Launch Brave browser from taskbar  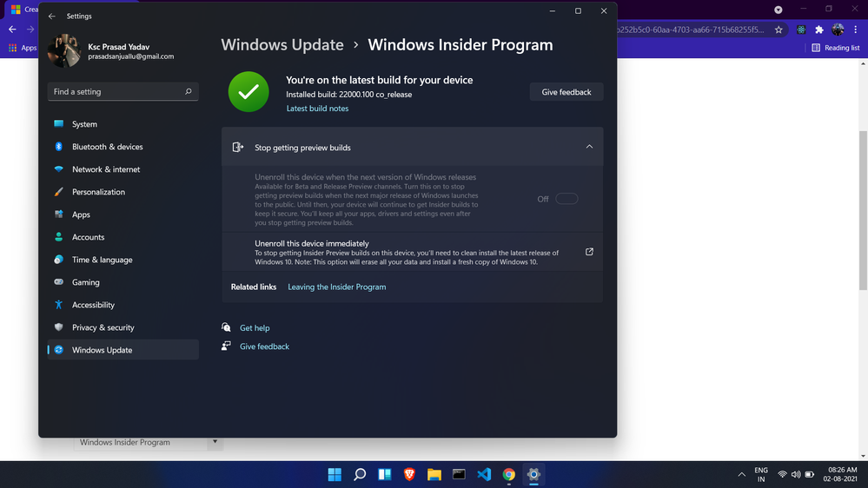tap(409, 475)
